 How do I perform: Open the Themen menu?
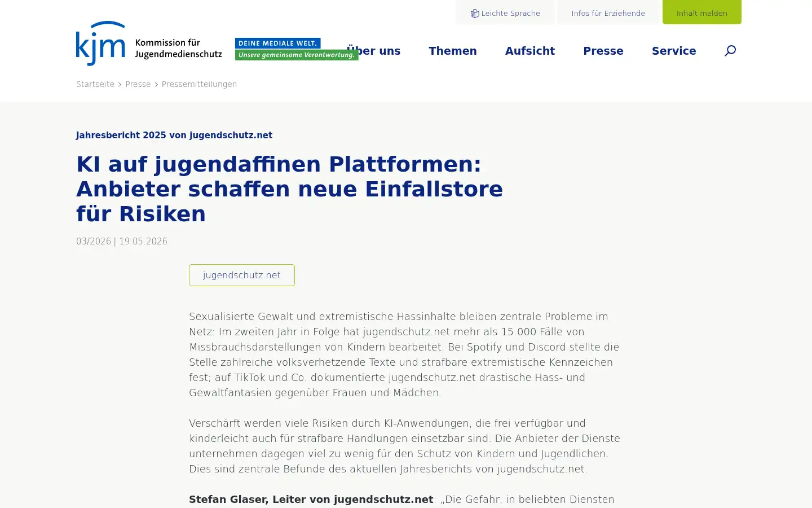click(453, 51)
